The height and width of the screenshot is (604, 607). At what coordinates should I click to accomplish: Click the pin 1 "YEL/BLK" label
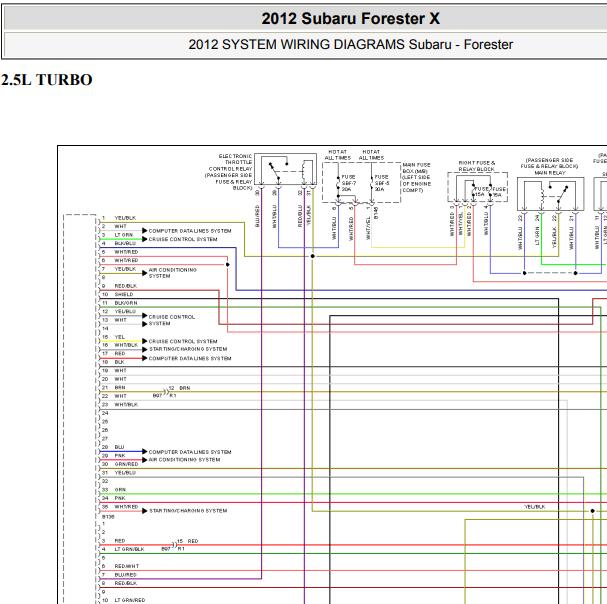pos(125,218)
